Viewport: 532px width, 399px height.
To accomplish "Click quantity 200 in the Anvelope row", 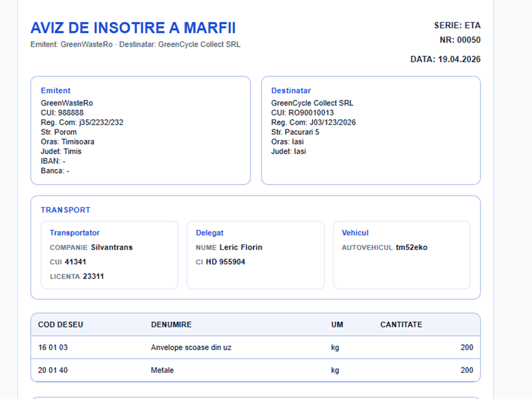I will [x=467, y=348].
